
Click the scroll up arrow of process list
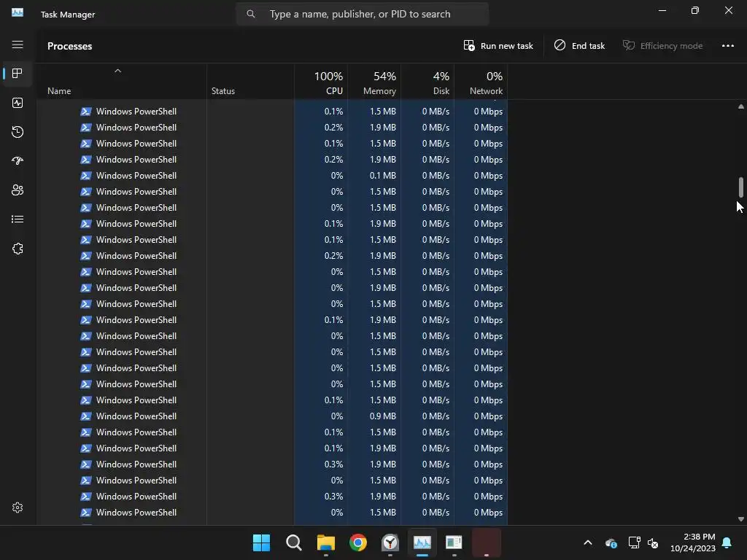click(741, 106)
